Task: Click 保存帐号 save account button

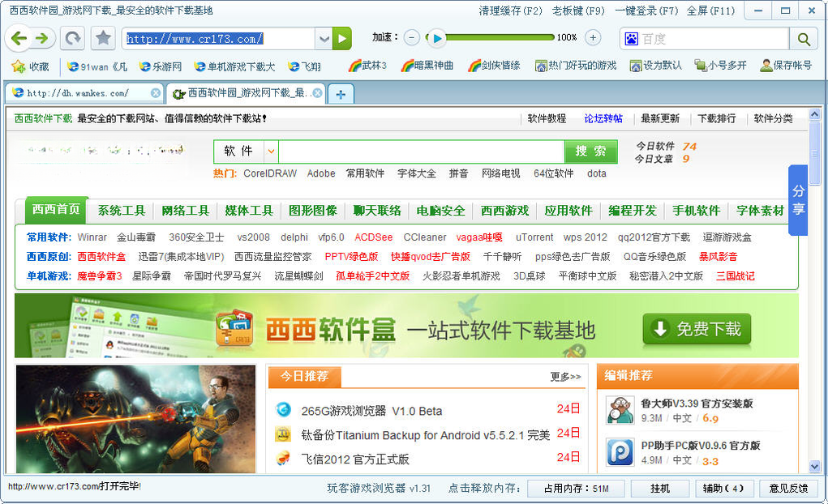Action: 786,66
